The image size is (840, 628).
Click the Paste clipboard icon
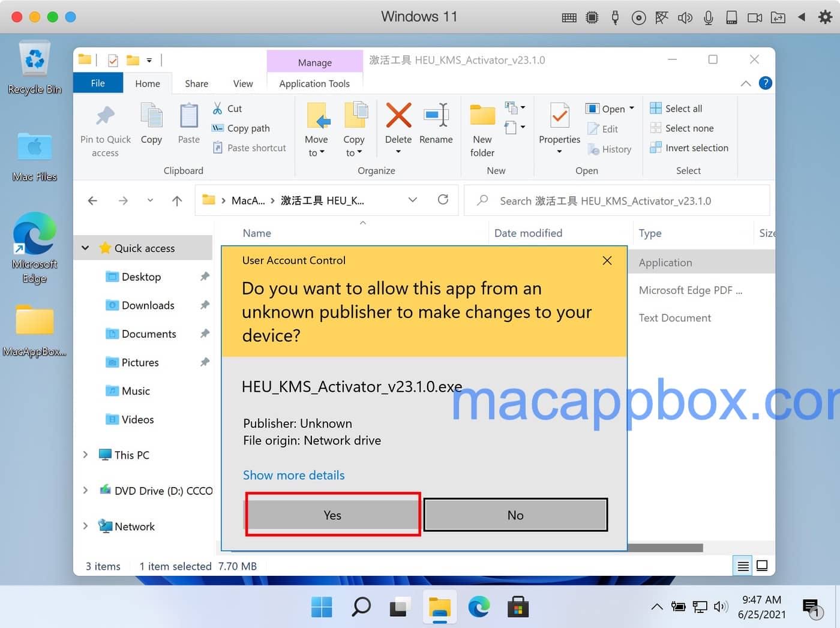[x=189, y=115]
